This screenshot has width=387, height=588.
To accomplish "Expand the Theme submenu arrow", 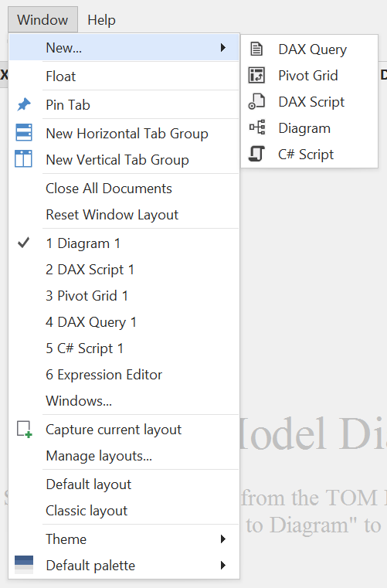I will pyautogui.click(x=223, y=539).
